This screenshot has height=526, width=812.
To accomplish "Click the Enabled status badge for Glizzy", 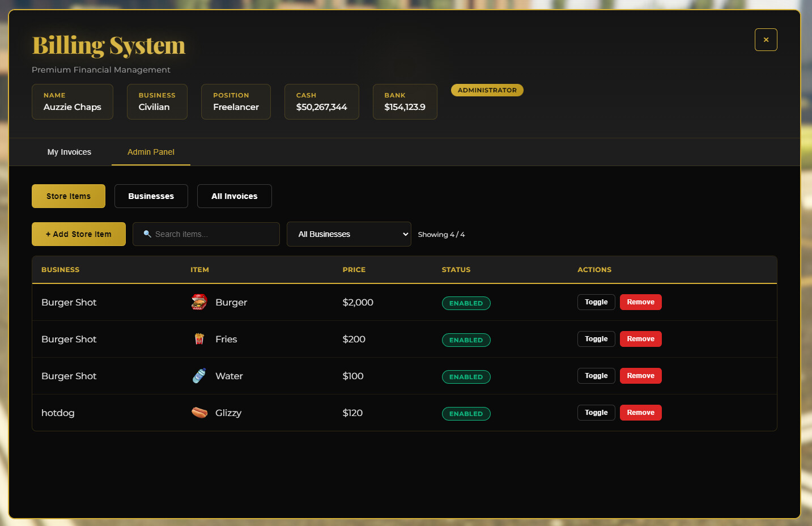I will point(466,414).
